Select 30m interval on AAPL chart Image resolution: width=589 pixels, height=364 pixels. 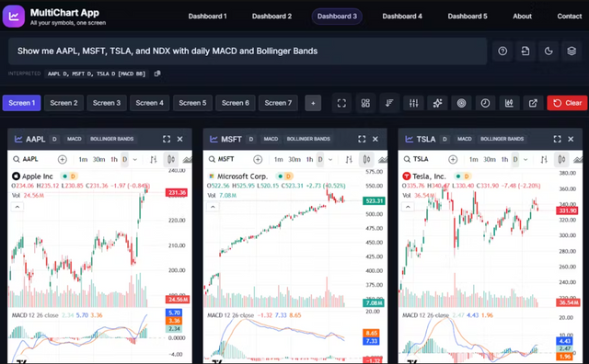click(x=98, y=160)
